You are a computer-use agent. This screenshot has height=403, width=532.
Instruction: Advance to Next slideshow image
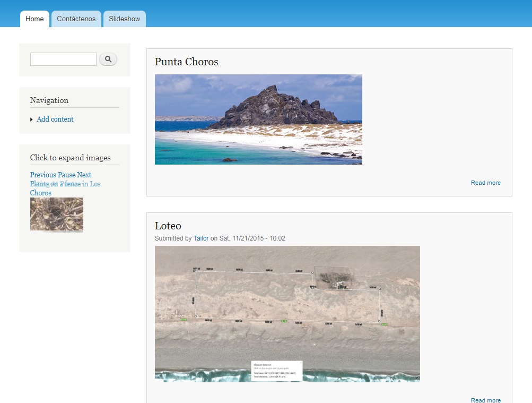coord(84,175)
